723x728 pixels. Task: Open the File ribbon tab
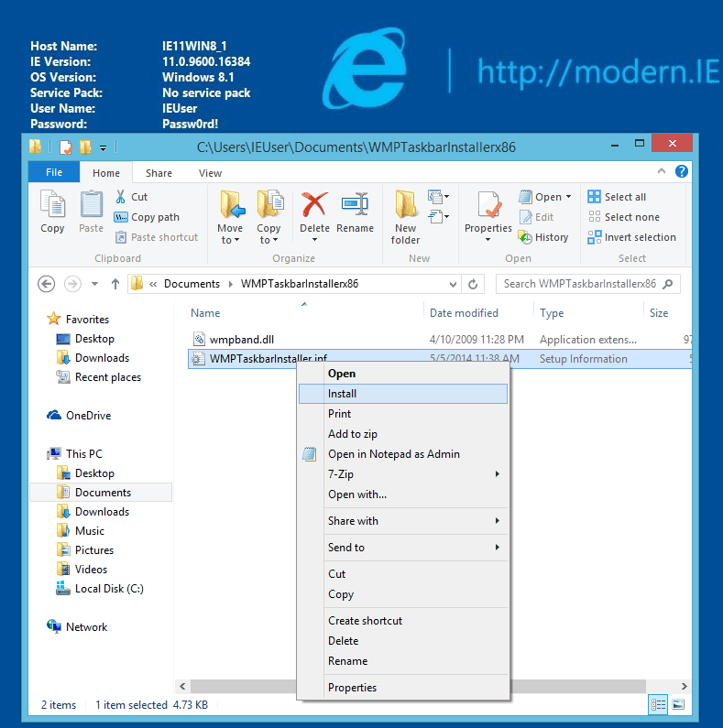click(54, 172)
